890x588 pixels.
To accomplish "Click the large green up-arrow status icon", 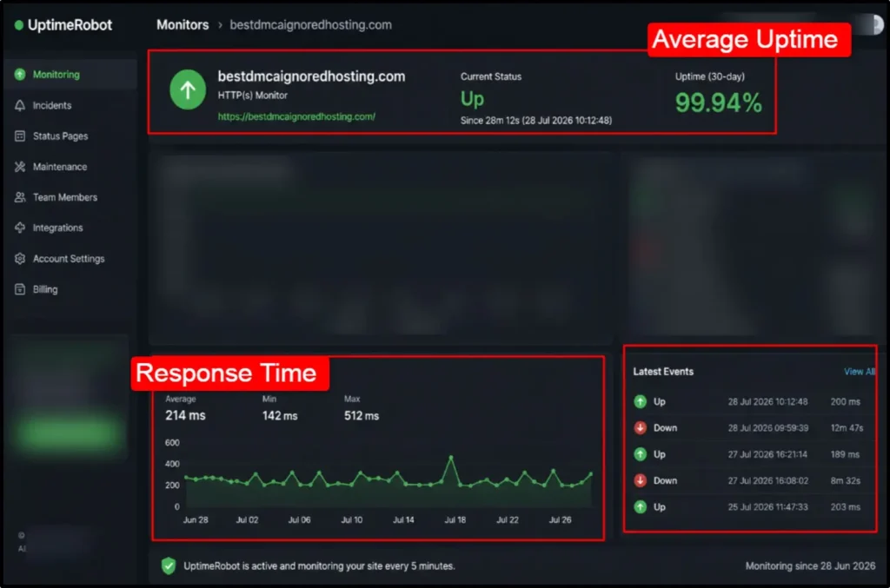I will (x=188, y=89).
